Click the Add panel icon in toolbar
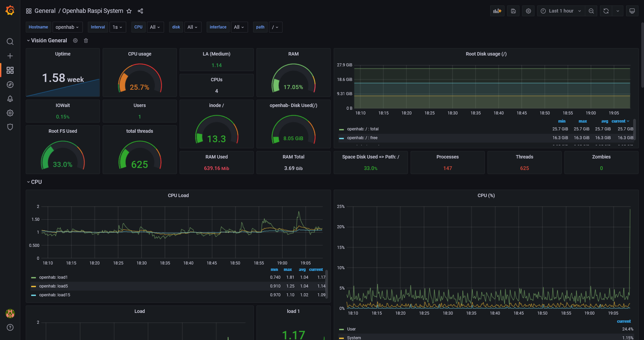The width and height of the screenshot is (644, 340). pyautogui.click(x=497, y=11)
